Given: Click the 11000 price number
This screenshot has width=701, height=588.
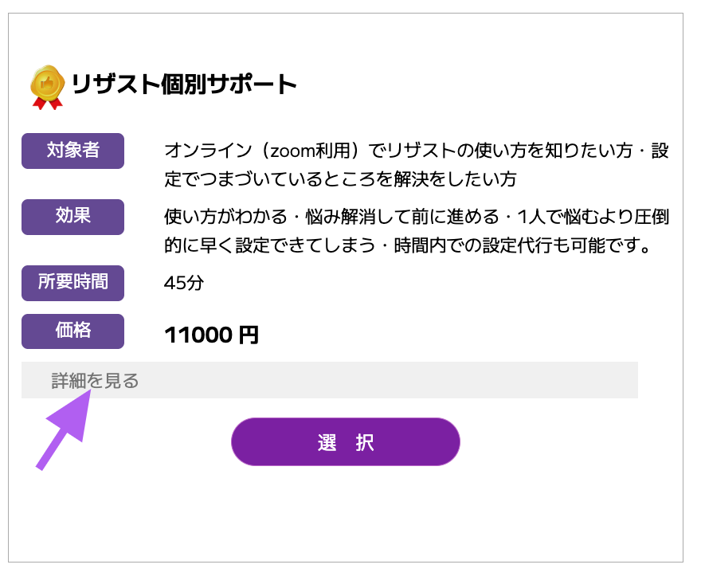Looking at the screenshot, I should 198,335.
